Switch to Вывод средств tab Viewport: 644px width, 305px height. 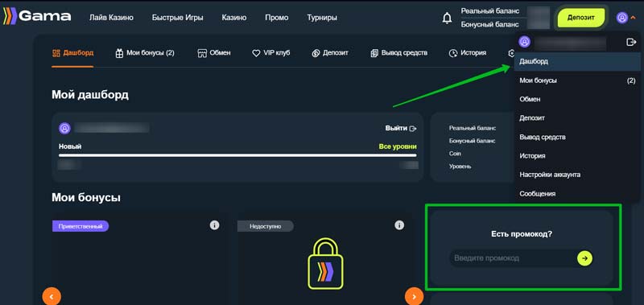point(398,53)
